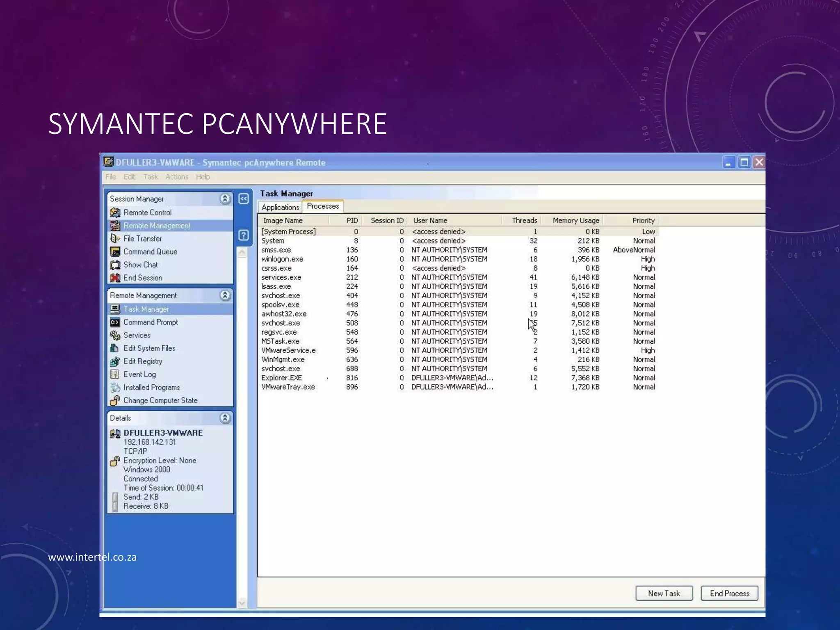
Task: Open the Actions menu
Action: [x=177, y=177]
